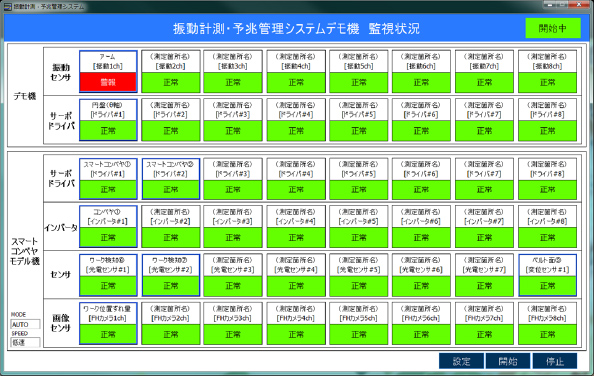Viewport: 594px width, 376px height.
Task: Click the FHカメラ8ch 正常 status
Action: (548, 334)
